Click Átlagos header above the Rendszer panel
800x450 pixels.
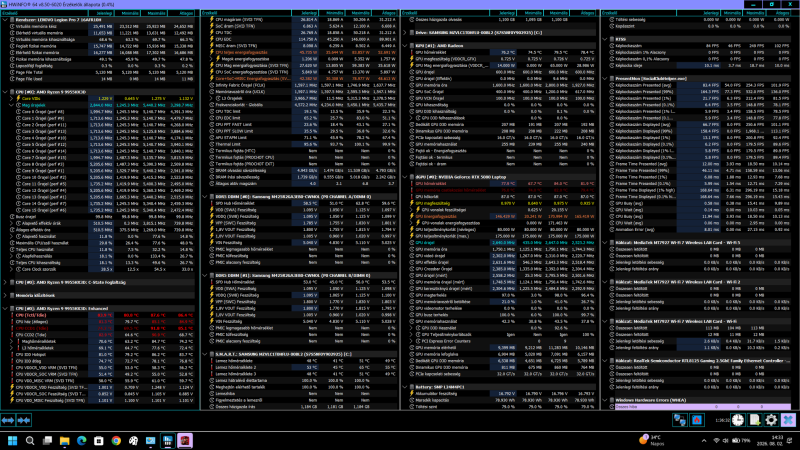click(x=183, y=13)
